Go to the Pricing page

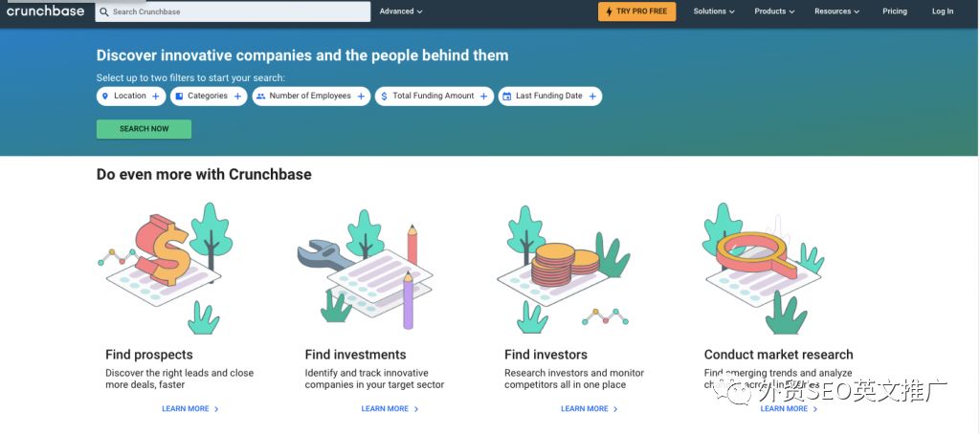click(895, 11)
